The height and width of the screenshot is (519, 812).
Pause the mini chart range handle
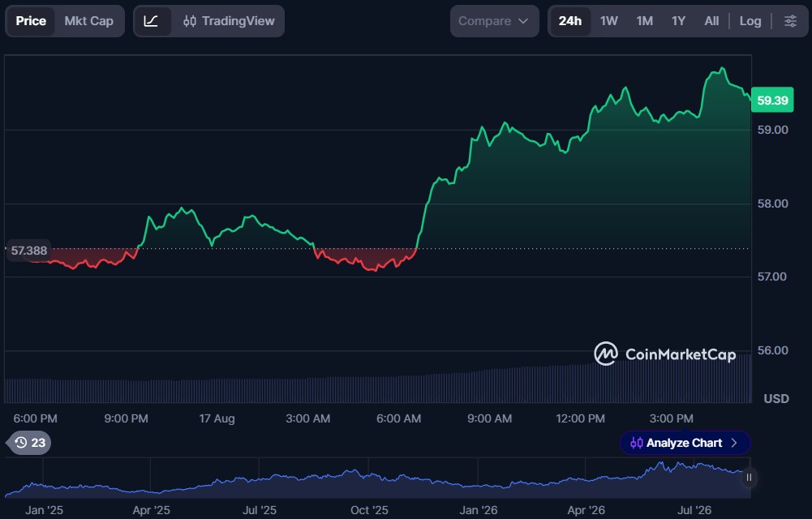tap(749, 478)
